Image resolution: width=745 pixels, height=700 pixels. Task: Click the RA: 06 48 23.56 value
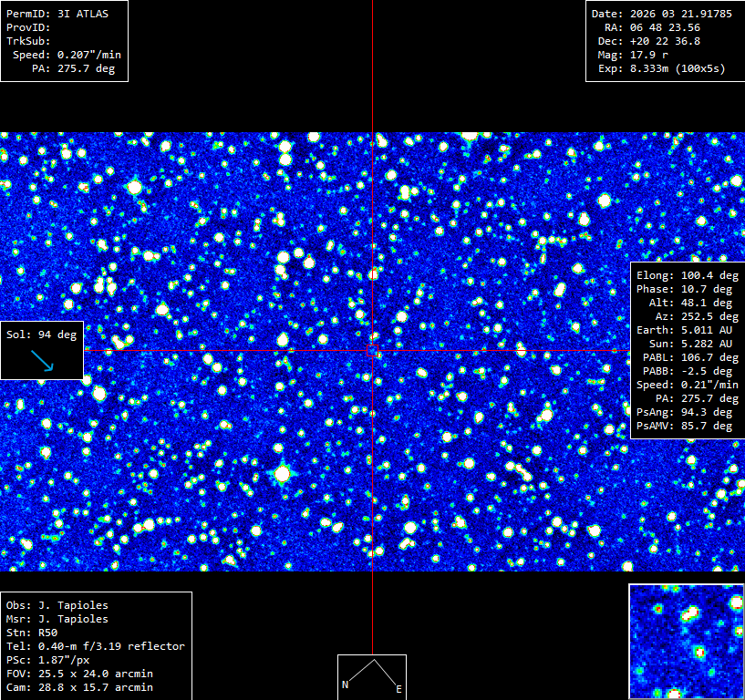(652, 27)
